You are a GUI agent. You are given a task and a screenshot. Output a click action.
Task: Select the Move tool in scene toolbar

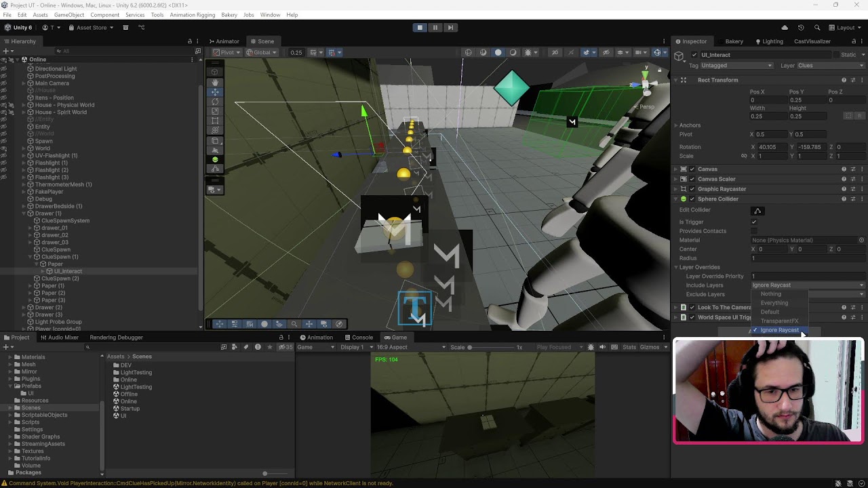click(x=215, y=91)
